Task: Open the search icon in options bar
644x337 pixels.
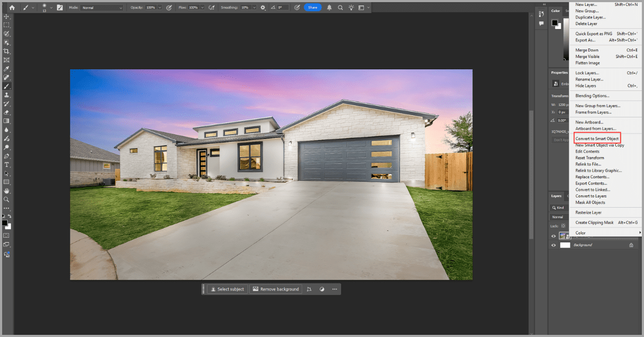Action: (x=341, y=8)
